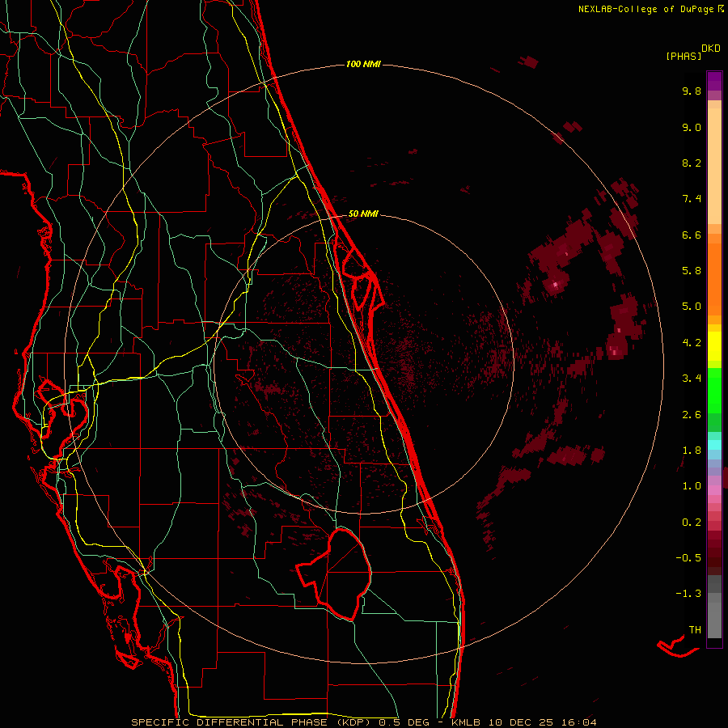Click the 5.0 scale value
This screenshot has height=728, width=728.
pyautogui.click(x=692, y=307)
